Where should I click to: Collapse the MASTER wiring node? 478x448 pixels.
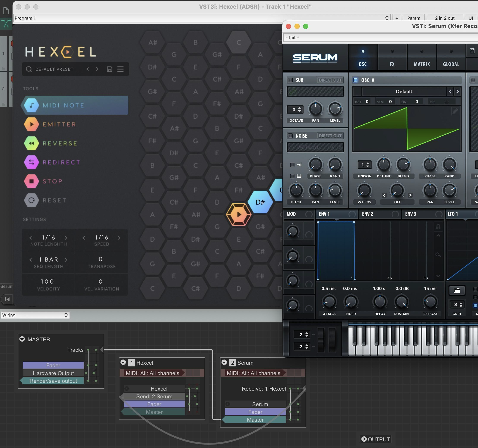click(22, 339)
